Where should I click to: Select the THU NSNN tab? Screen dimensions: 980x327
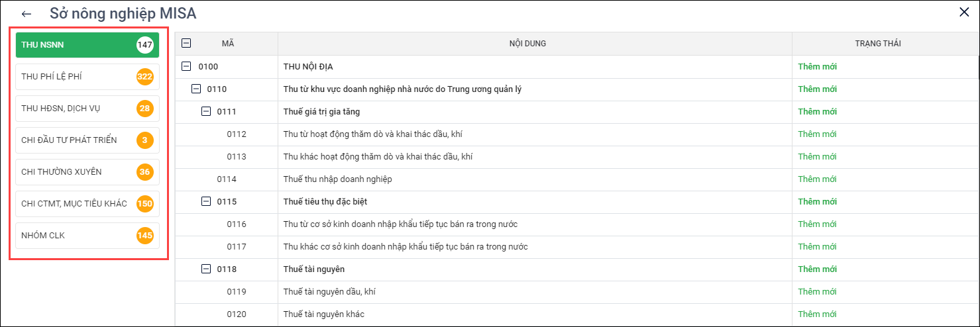(87, 45)
